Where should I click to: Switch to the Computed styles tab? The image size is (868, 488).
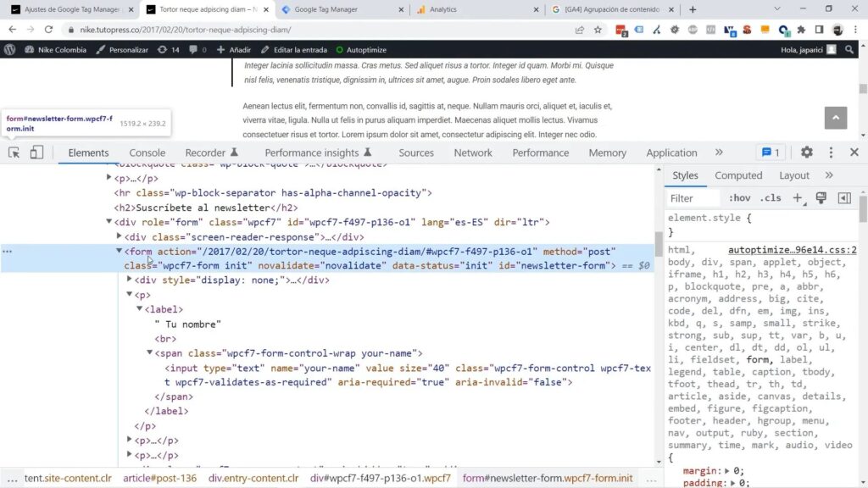pos(738,175)
